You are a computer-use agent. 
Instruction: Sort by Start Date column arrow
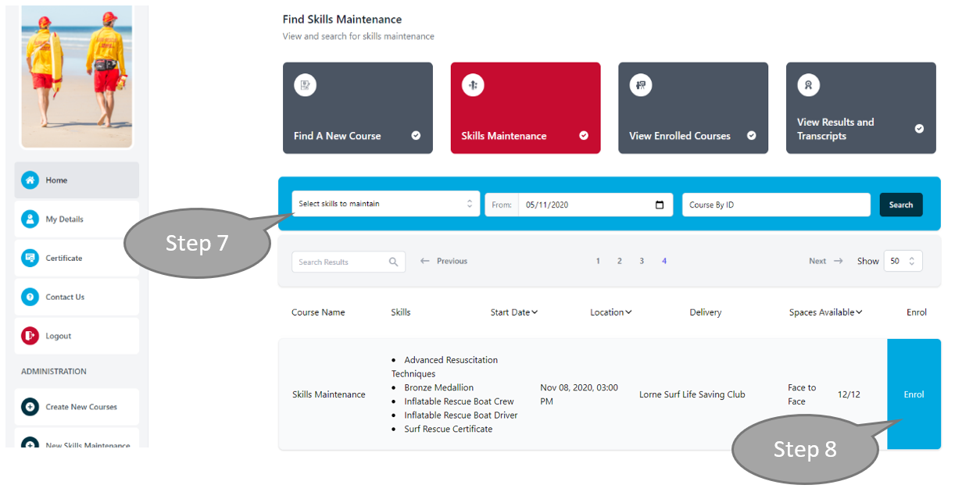(x=535, y=312)
